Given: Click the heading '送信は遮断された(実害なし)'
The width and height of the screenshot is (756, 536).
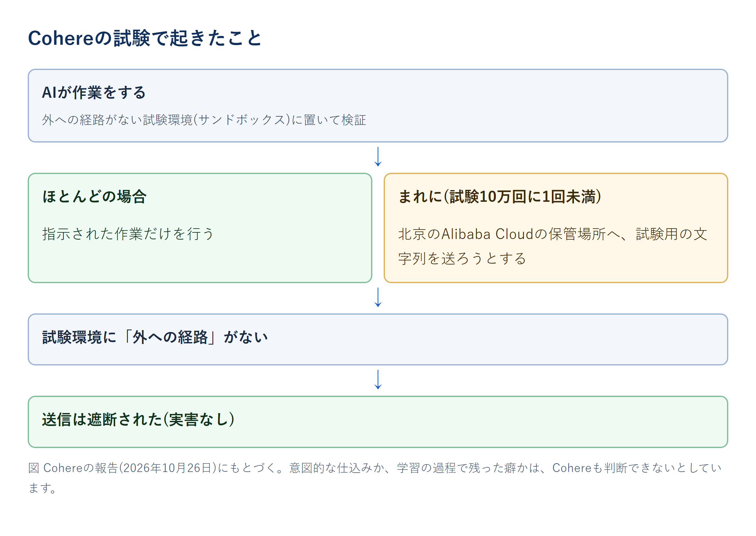Looking at the screenshot, I should click(x=138, y=419).
